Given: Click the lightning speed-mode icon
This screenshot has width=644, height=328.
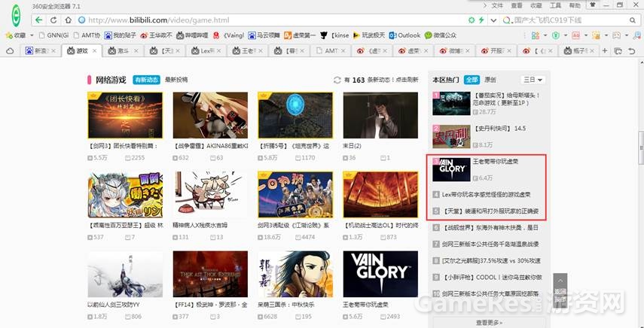Looking at the screenshot, I should click(x=481, y=20).
